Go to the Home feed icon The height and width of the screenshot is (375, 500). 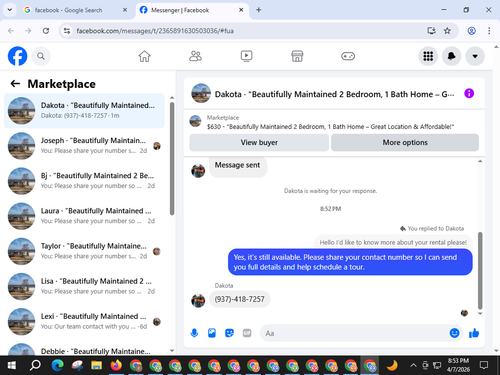[144, 56]
